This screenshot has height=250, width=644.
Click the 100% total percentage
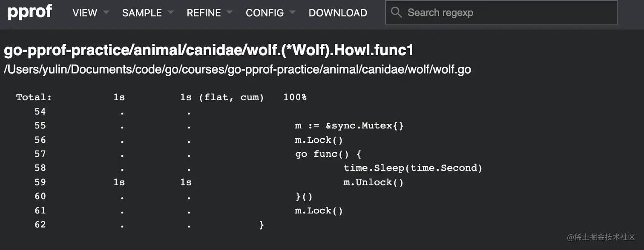pyautogui.click(x=295, y=97)
